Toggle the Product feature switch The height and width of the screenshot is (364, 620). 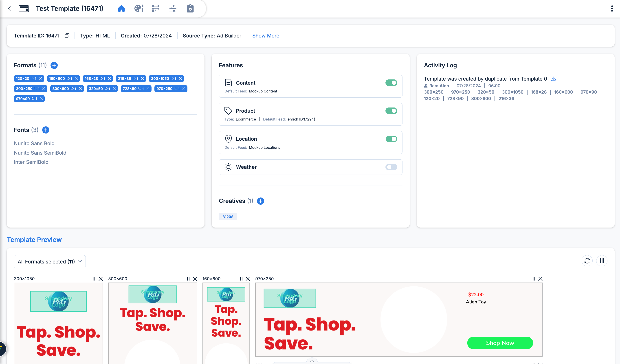point(391,111)
